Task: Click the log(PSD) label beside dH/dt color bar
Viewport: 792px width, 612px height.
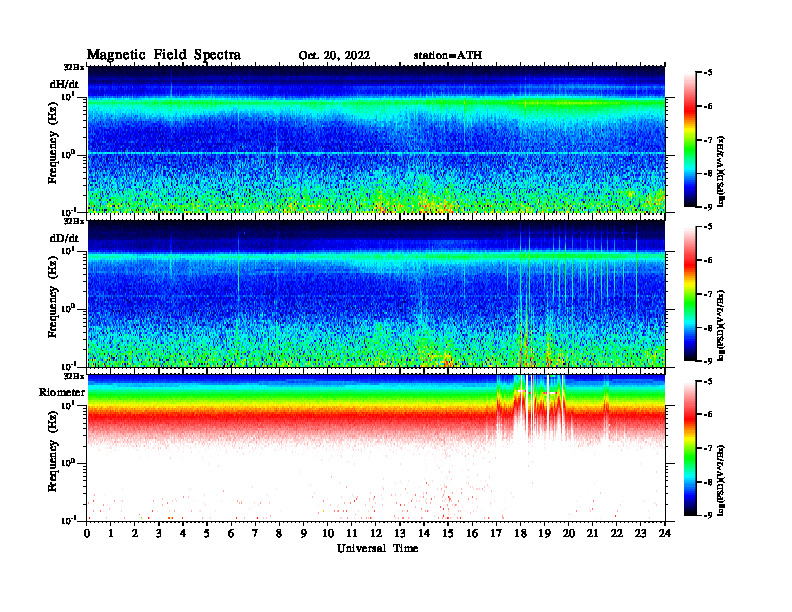Action: [x=722, y=172]
